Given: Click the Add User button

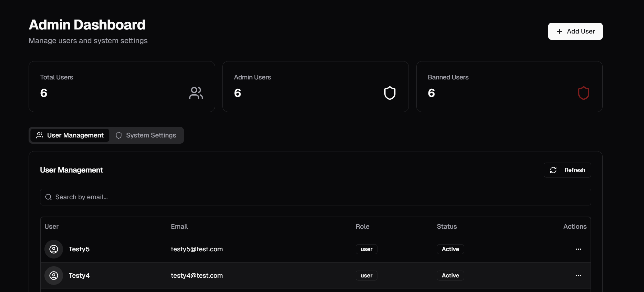Looking at the screenshot, I should [x=575, y=31].
